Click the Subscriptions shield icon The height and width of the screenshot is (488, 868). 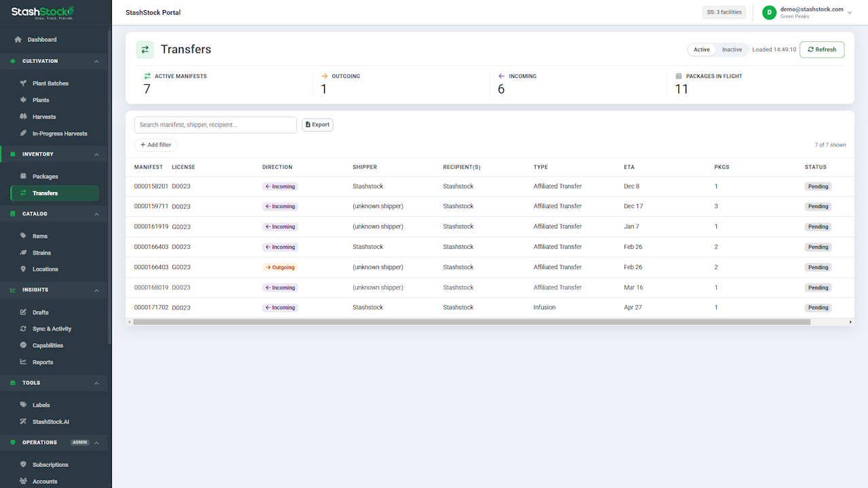(x=23, y=464)
